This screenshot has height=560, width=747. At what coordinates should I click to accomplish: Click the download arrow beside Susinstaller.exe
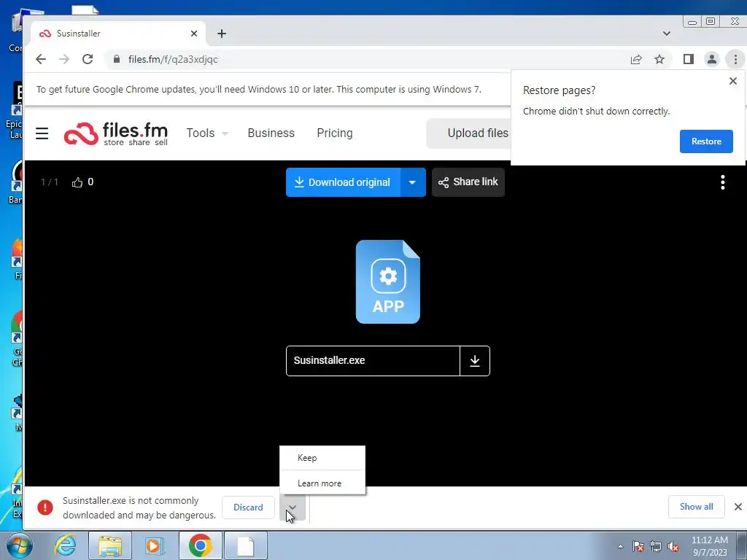coord(475,361)
